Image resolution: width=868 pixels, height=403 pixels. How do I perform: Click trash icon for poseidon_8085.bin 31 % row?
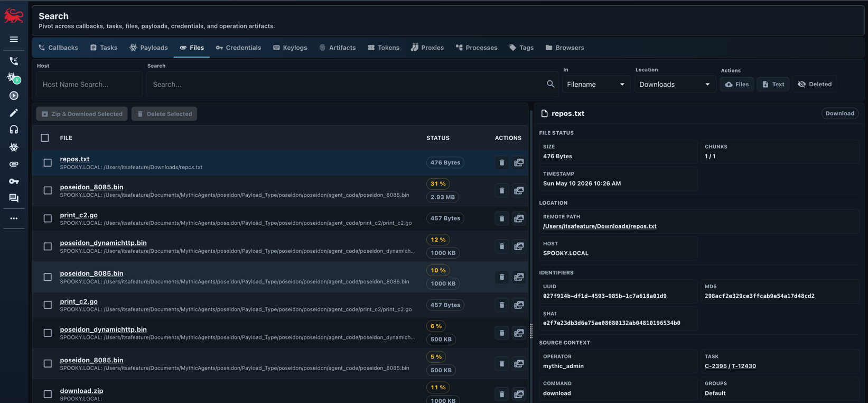(x=502, y=190)
